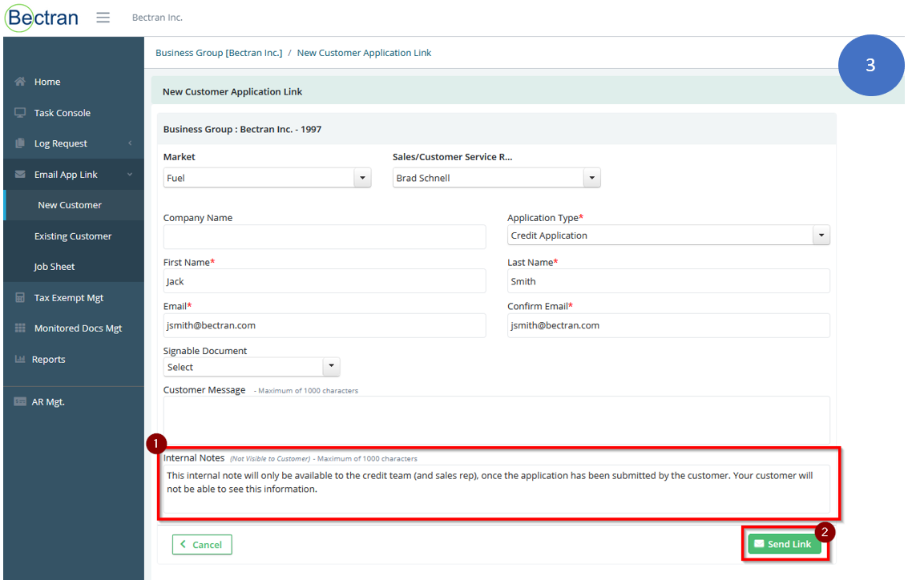Open the Market dropdown arrow
The image size is (908, 588).
[362, 178]
